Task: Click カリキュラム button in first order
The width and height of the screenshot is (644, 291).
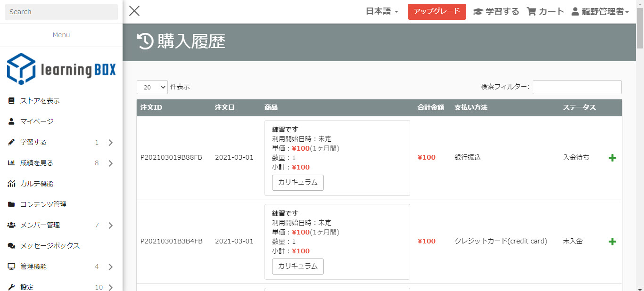Action: 297,183
